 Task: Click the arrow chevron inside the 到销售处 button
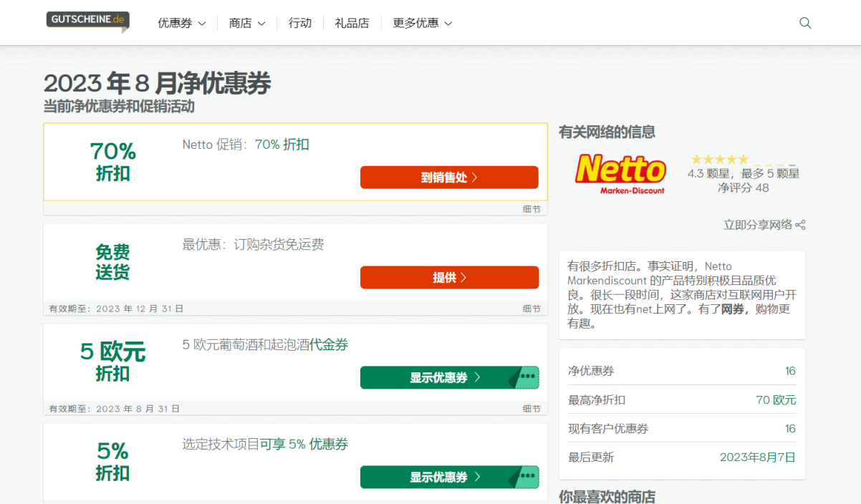[474, 177]
